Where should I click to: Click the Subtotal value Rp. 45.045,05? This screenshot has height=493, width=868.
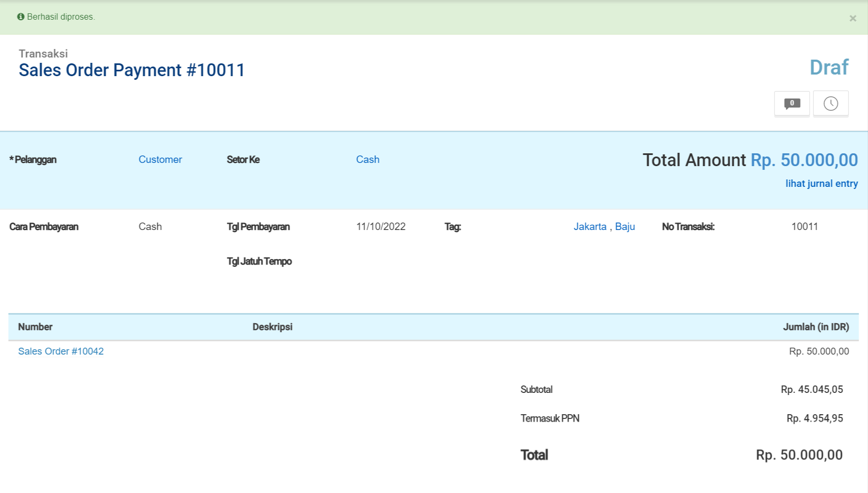(x=812, y=389)
